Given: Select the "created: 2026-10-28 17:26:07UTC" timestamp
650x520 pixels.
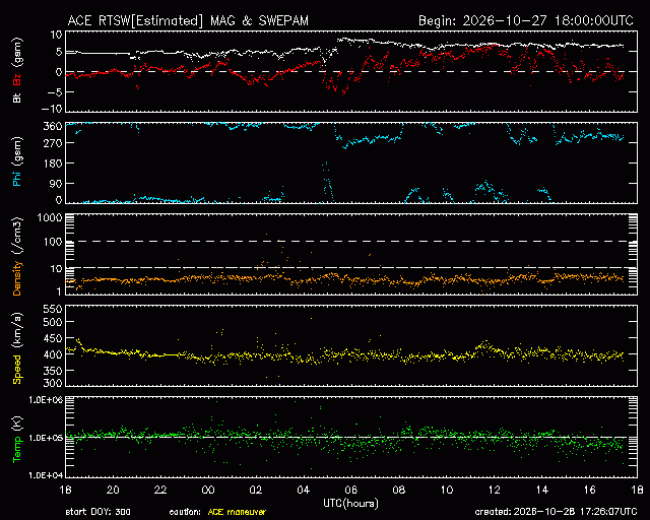Looking at the screenshot, I should pyautogui.click(x=556, y=512).
